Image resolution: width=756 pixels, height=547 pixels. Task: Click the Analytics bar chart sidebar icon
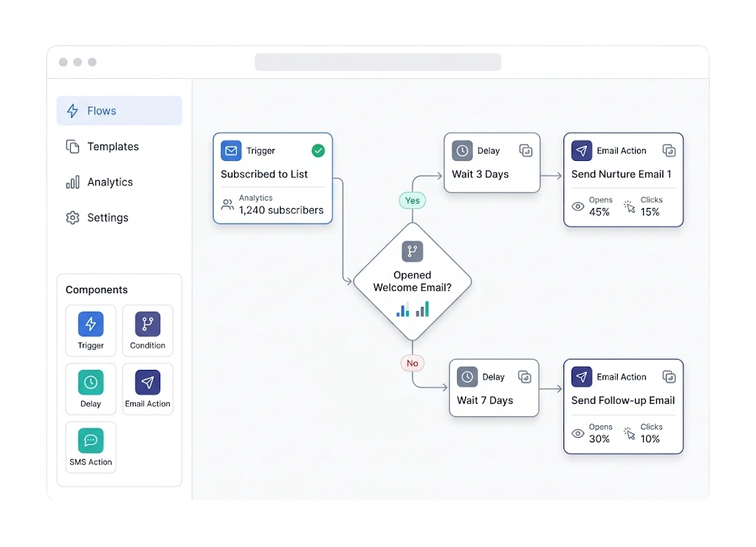click(72, 182)
